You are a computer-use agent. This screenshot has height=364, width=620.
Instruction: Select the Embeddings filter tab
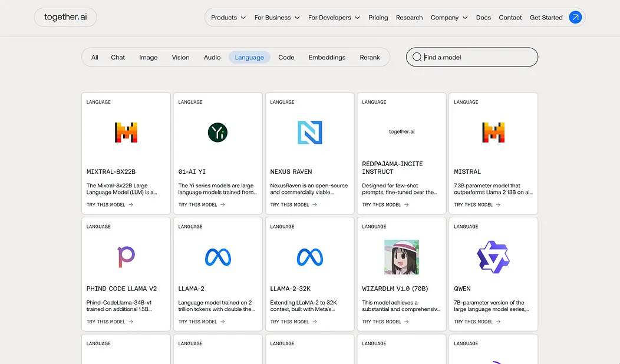(327, 57)
